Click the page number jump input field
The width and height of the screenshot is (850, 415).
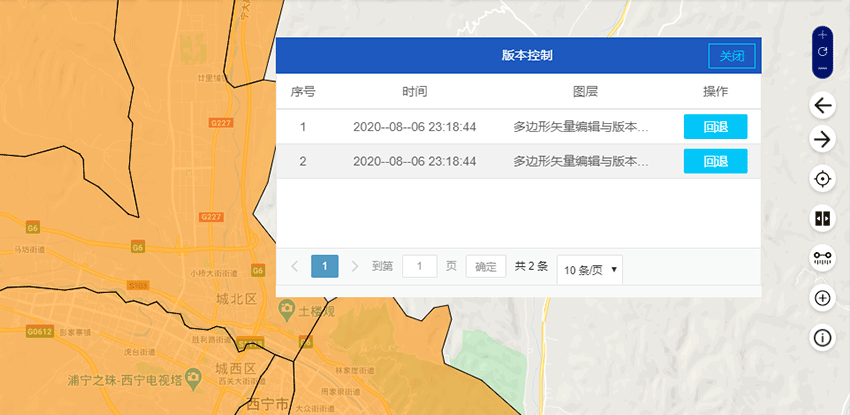tap(419, 267)
